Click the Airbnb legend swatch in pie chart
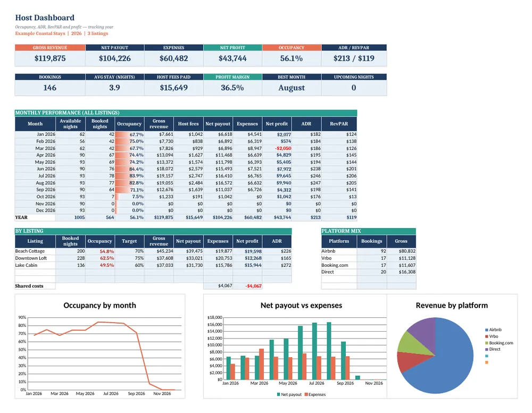The height and width of the screenshot is (413, 532). [x=487, y=330]
